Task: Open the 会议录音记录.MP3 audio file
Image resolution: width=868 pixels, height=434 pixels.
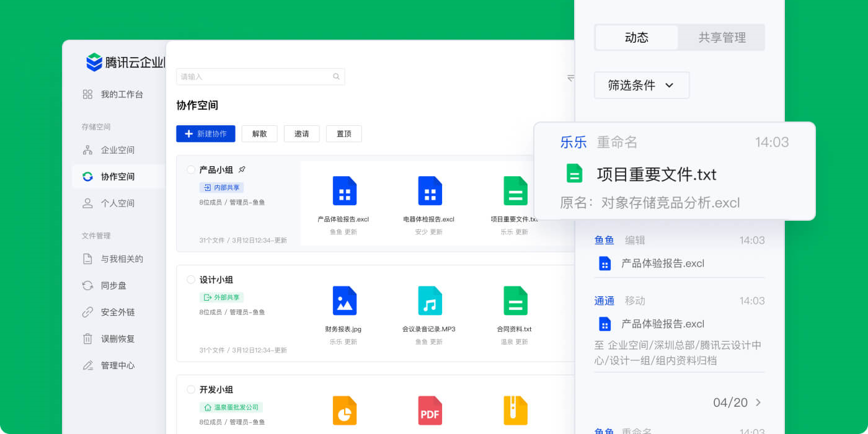Action: pyautogui.click(x=430, y=301)
